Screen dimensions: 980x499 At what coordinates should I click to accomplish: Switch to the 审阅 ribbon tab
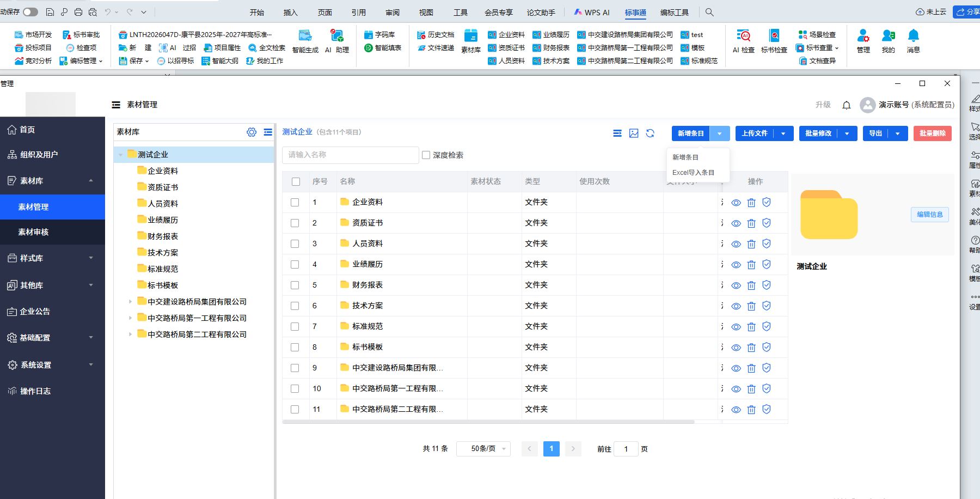(x=393, y=13)
